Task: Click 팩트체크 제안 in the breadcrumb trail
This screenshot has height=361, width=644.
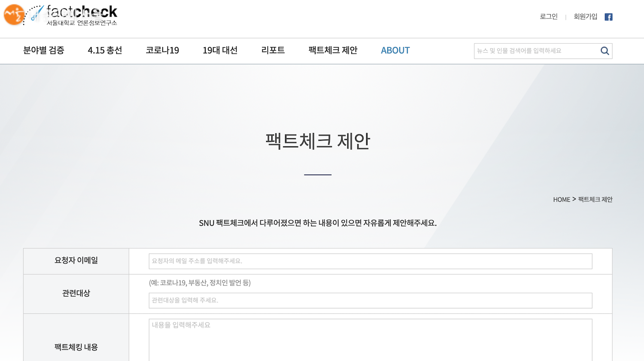Action: click(595, 200)
